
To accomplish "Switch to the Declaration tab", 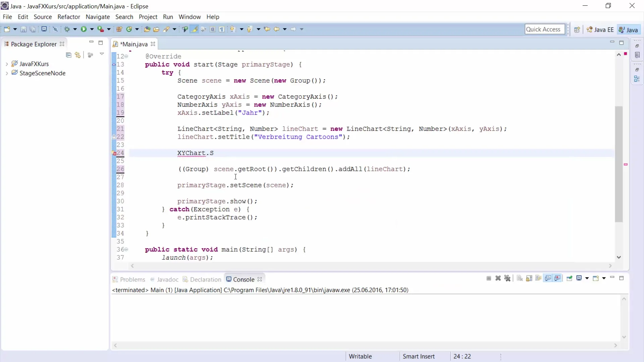I will point(202,280).
